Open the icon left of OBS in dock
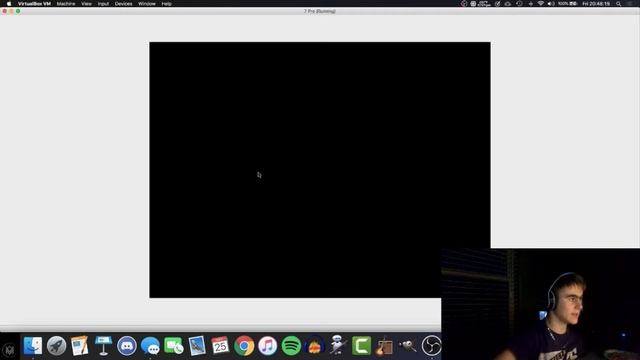The image size is (640, 360). 408,346
